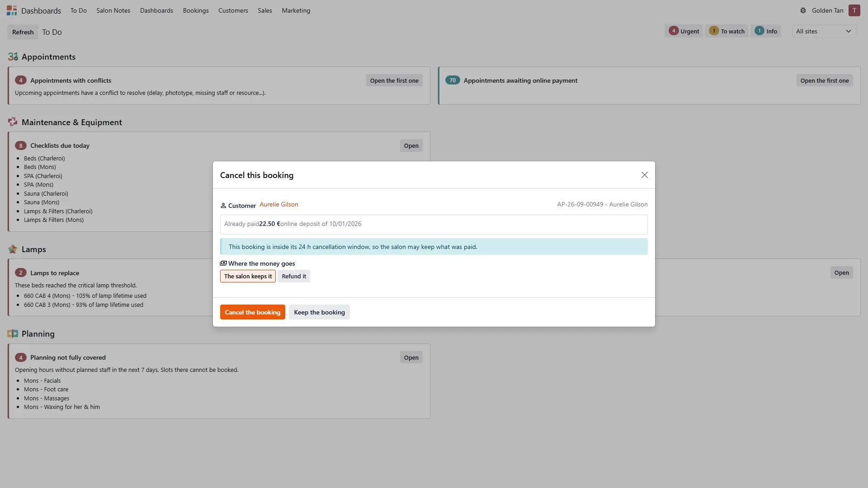
Task: Open the Aurelie Gilson customer link
Action: click(x=278, y=204)
